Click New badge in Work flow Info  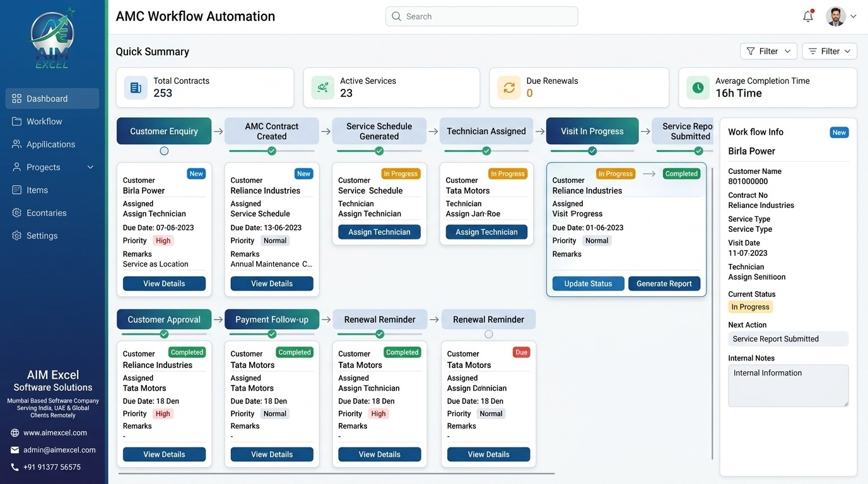(x=839, y=132)
